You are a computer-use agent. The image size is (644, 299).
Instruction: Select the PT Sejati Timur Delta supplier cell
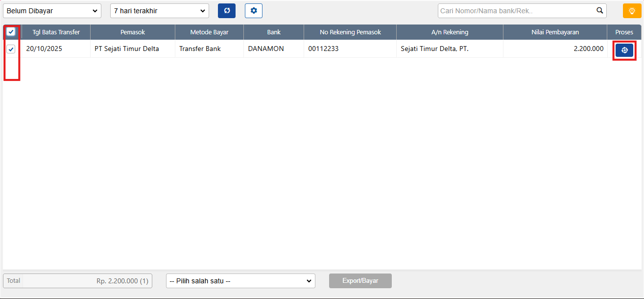tap(127, 49)
